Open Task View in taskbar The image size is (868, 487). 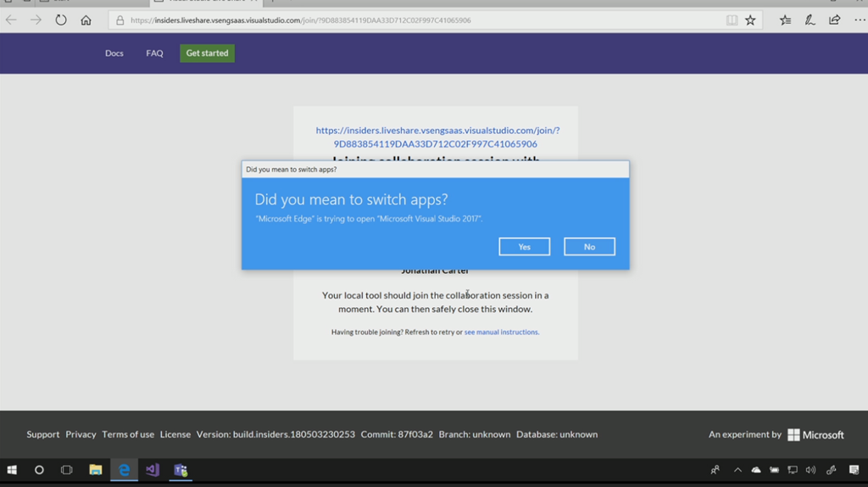click(x=66, y=470)
